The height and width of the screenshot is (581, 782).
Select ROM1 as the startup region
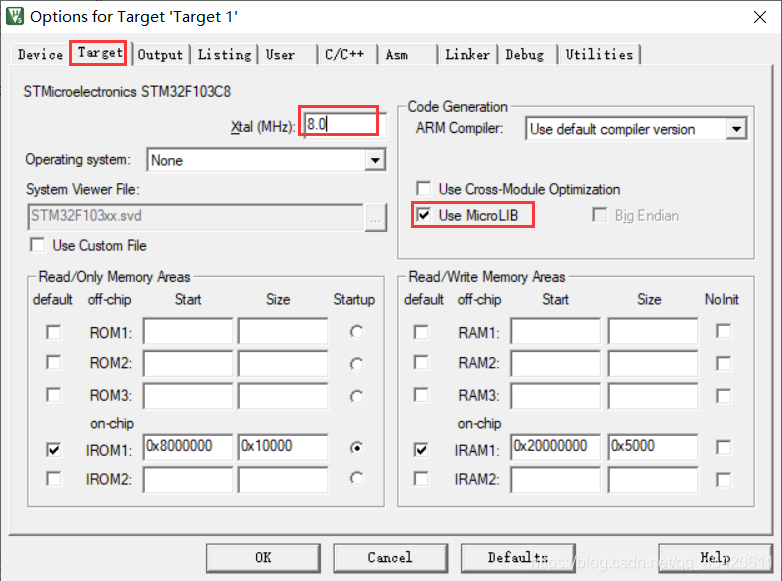[x=356, y=332]
